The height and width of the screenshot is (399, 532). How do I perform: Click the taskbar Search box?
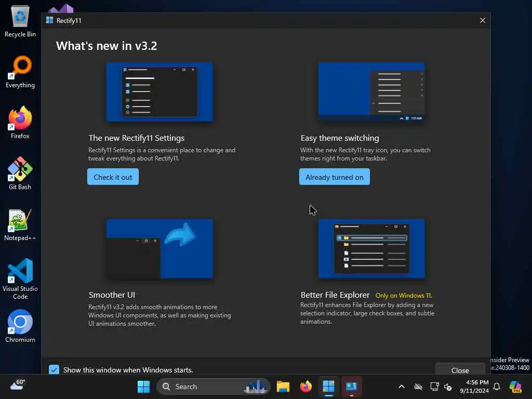pyautogui.click(x=213, y=387)
